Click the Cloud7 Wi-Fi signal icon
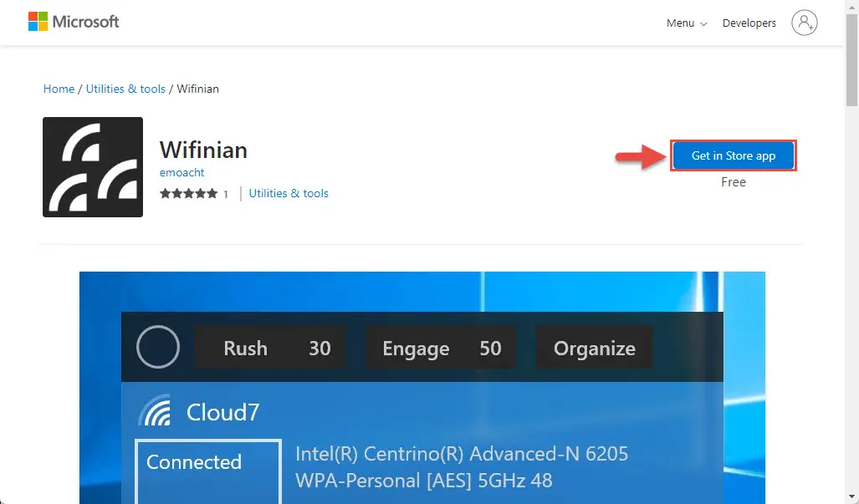 point(155,410)
